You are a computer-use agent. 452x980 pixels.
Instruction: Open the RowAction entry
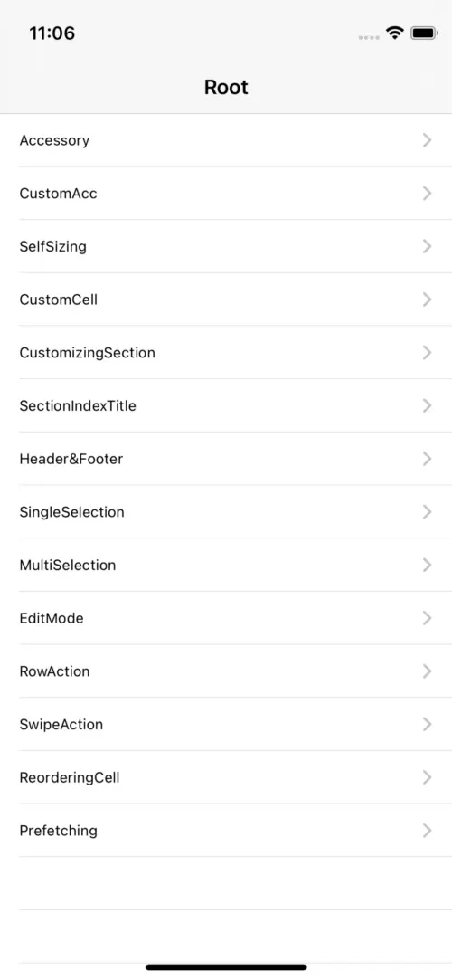tap(226, 671)
